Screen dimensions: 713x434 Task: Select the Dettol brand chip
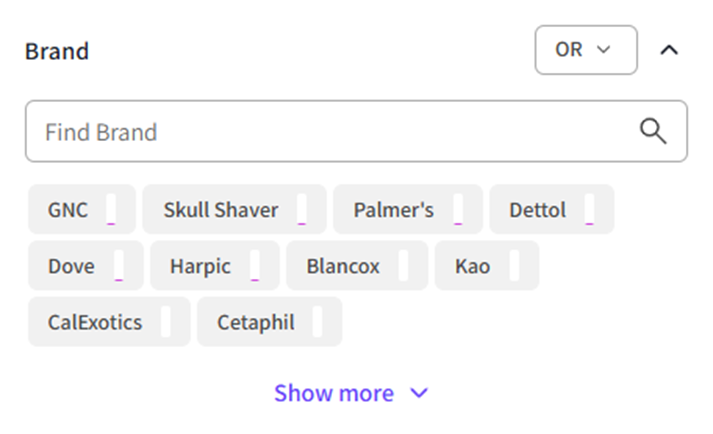pos(551,210)
